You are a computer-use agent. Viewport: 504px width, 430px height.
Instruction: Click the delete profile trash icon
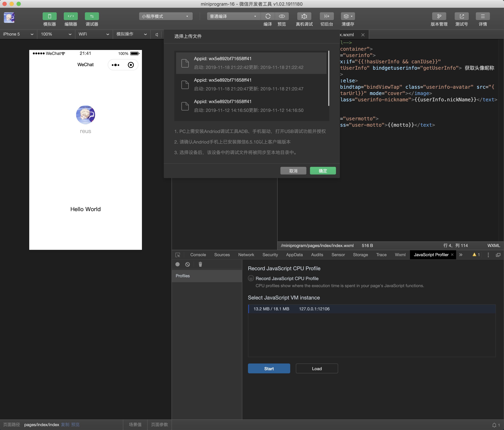coord(200,264)
